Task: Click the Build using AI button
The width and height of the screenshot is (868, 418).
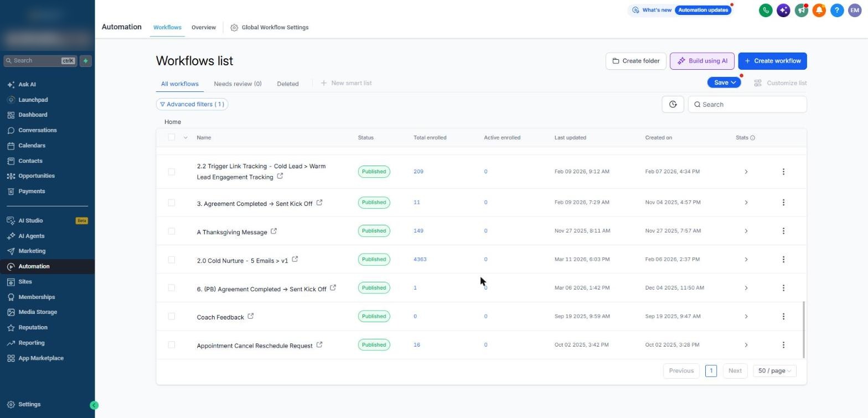Action: click(702, 61)
